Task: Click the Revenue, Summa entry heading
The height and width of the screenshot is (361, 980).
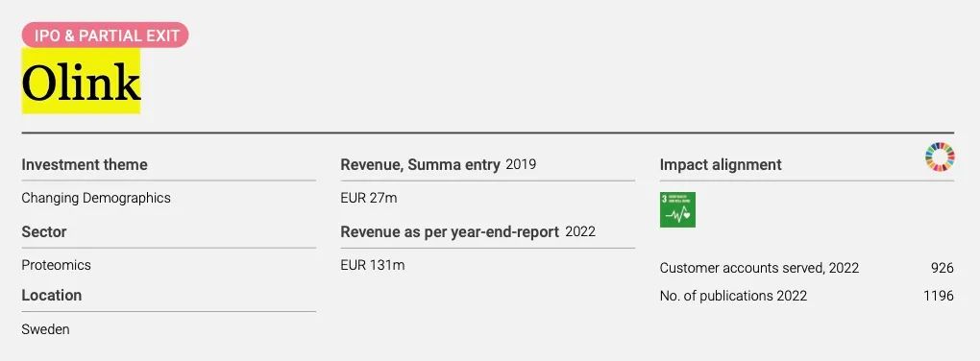Action: (x=420, y=165)
